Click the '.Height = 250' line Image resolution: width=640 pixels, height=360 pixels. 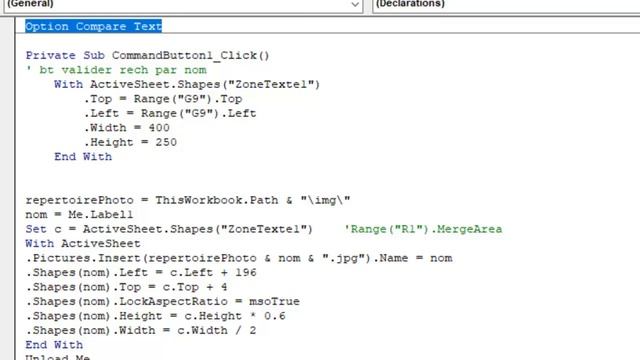pyautogui.click(x=130, y=142)
